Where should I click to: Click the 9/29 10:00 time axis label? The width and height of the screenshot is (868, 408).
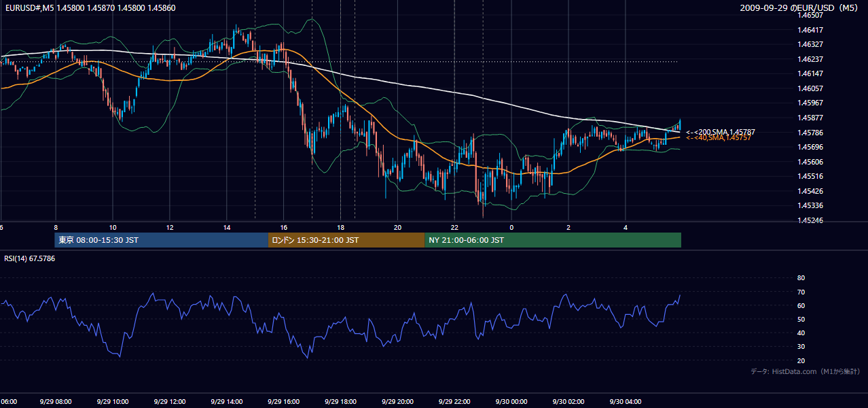coord(113,401)
